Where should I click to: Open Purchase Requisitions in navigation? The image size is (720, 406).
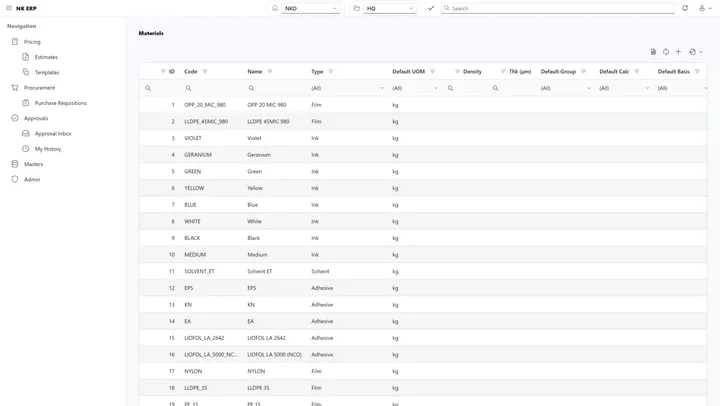click(61, 103)
